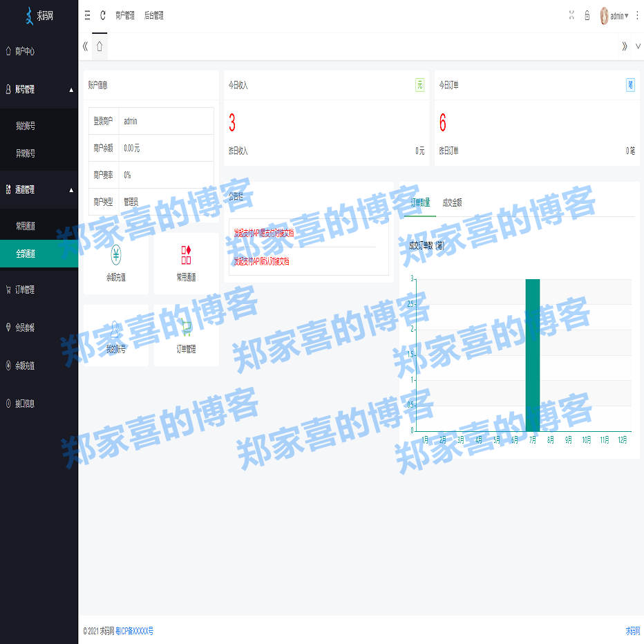This screenshot has width=644, height=644.
Task: Click the order icon on the 今日订单 card
Action: (x=630, y=85)
